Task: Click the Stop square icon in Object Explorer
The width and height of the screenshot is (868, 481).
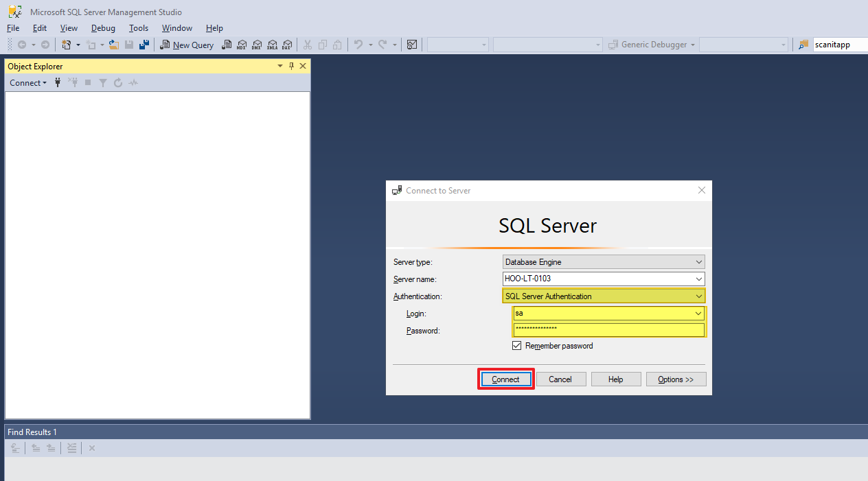Action: 88,82
